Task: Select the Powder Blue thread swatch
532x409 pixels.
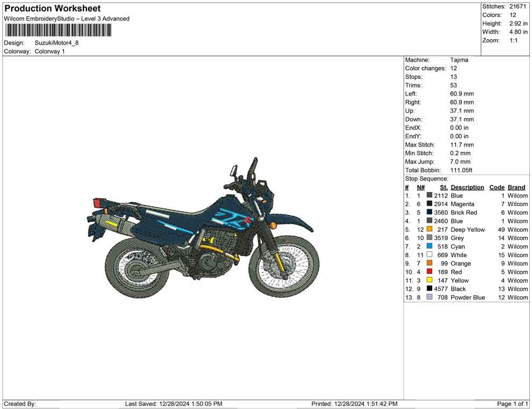Action: point(430,297)
